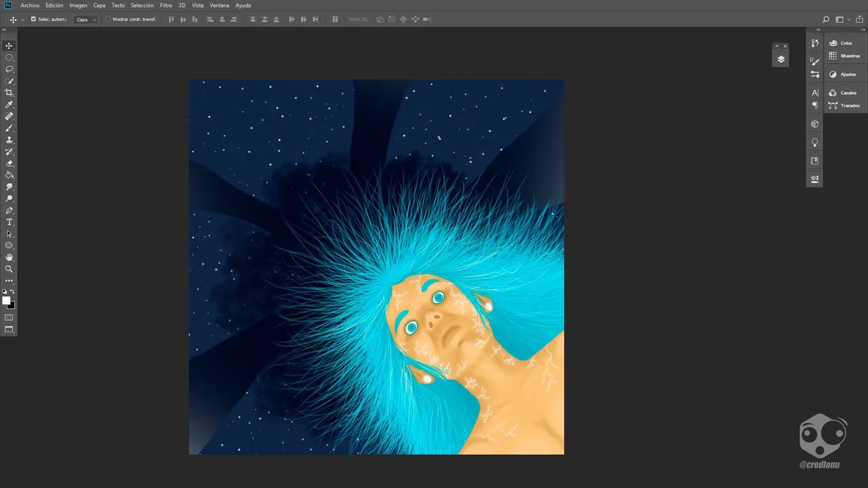Open the search magnifier in options bar

click(x=825, y=20)
